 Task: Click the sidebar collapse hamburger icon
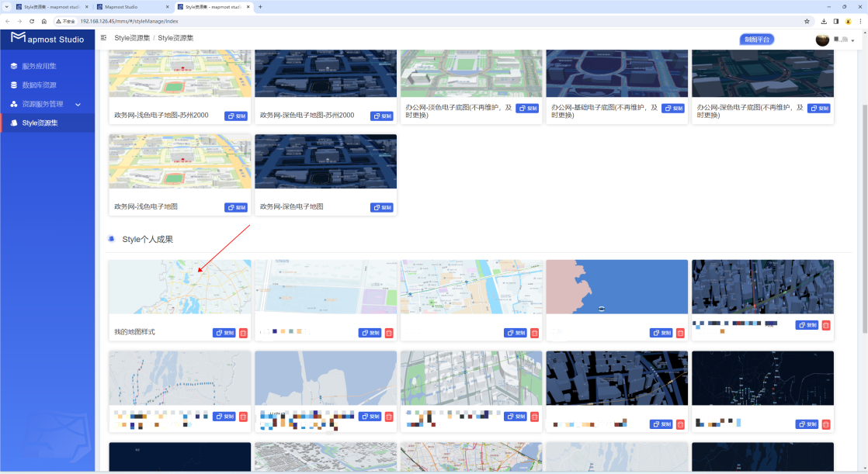103,37
